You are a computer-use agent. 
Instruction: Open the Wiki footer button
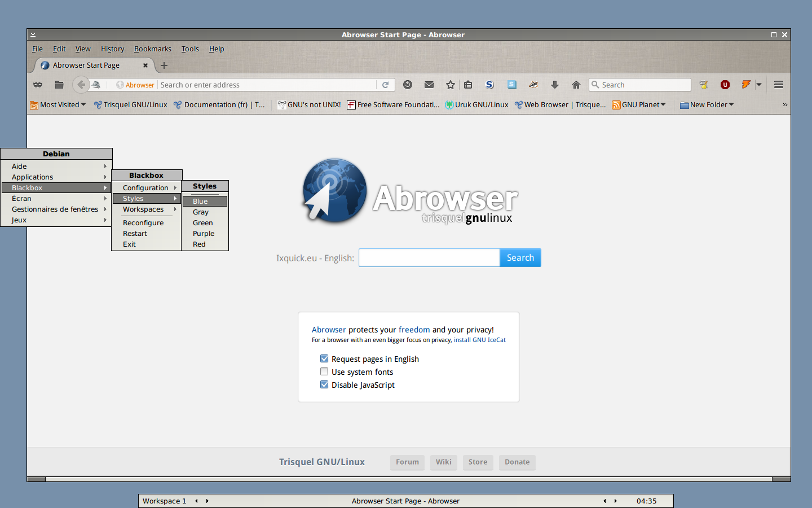pos(443,462)
